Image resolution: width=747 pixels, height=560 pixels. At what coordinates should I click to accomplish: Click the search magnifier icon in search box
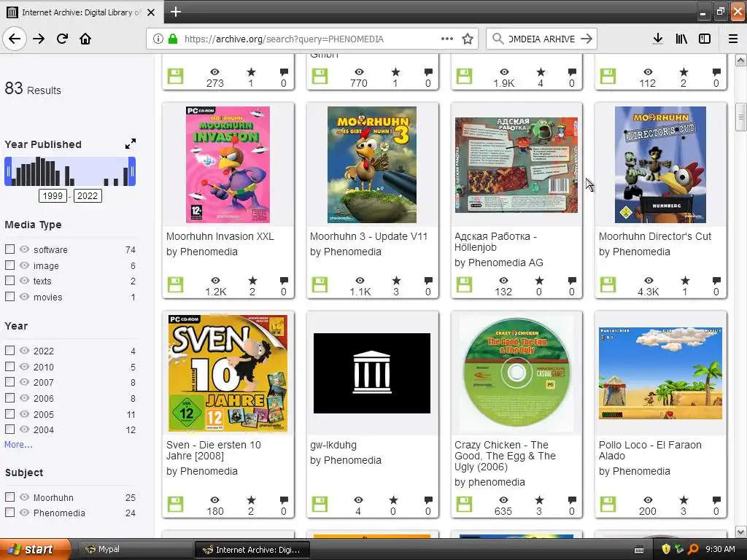tap(498, 39)
